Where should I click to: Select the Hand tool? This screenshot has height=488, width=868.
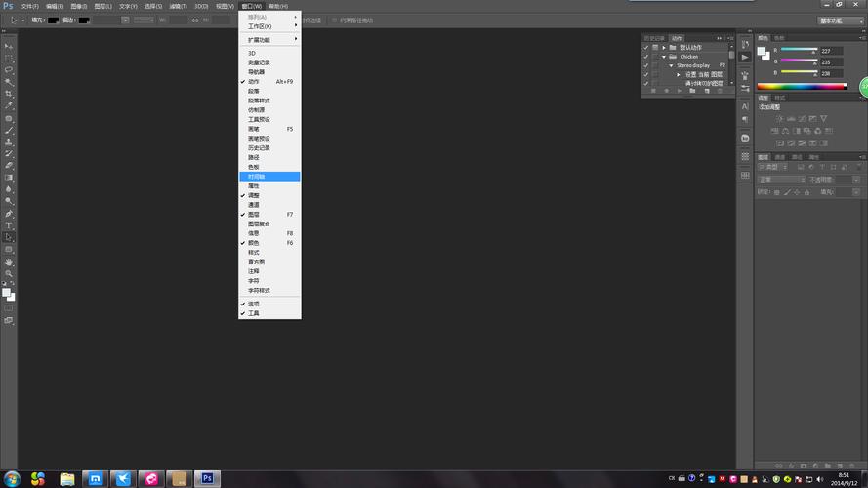(x=9, y=262)
